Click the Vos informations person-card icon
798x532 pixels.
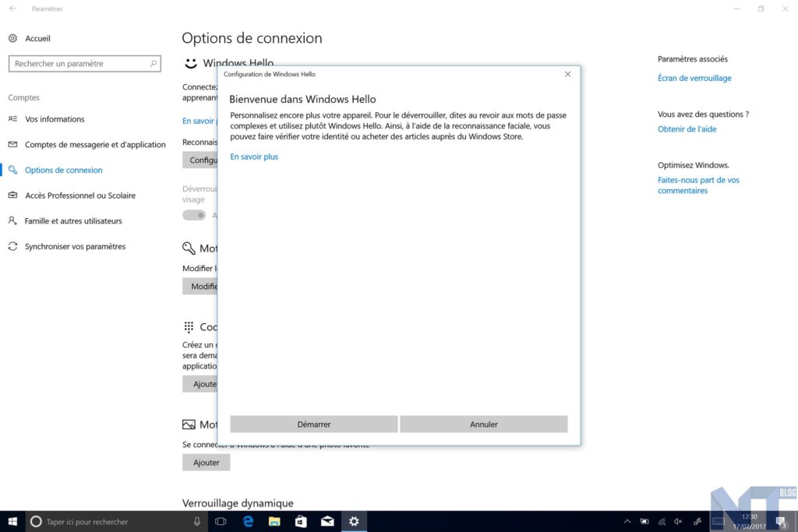12,119
